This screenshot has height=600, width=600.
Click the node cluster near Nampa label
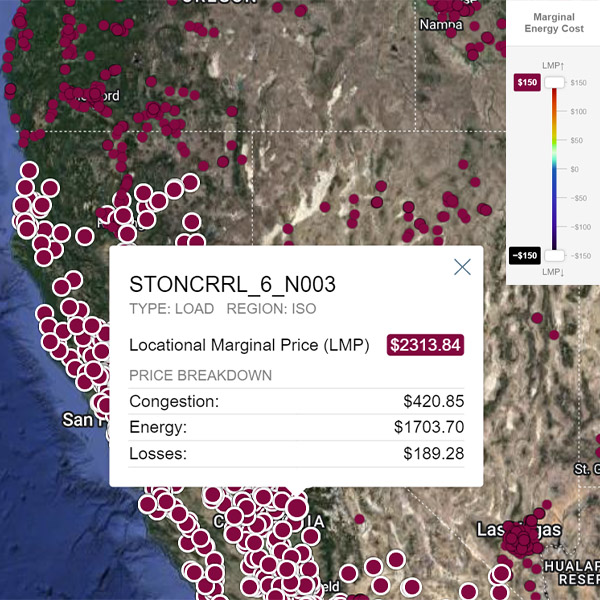456,8
